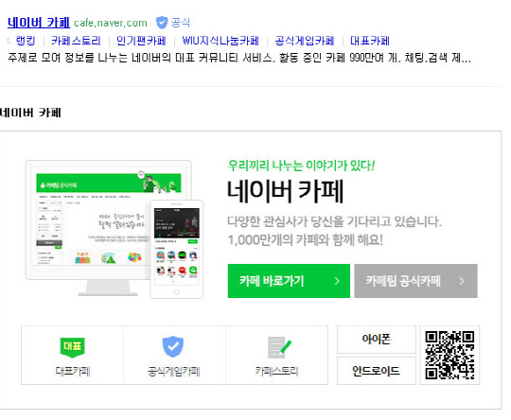Image resolution: width=511 pixels, height=420 pixels.
Task: Click the text 다양한 관심사가 당신을 기다리고 있습니다.
Action: 334,221
